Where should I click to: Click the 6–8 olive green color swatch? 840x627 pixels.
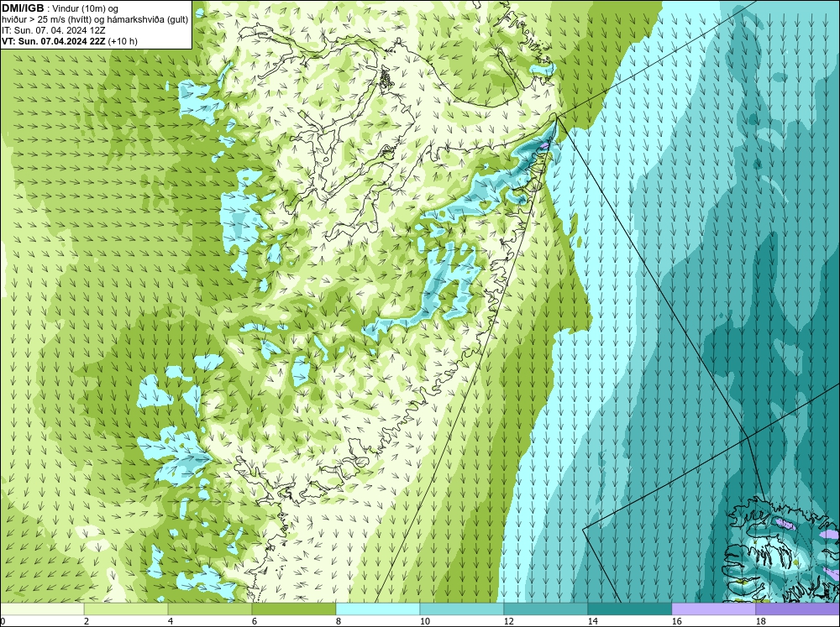pyautogui.click(x=293, y=609)
